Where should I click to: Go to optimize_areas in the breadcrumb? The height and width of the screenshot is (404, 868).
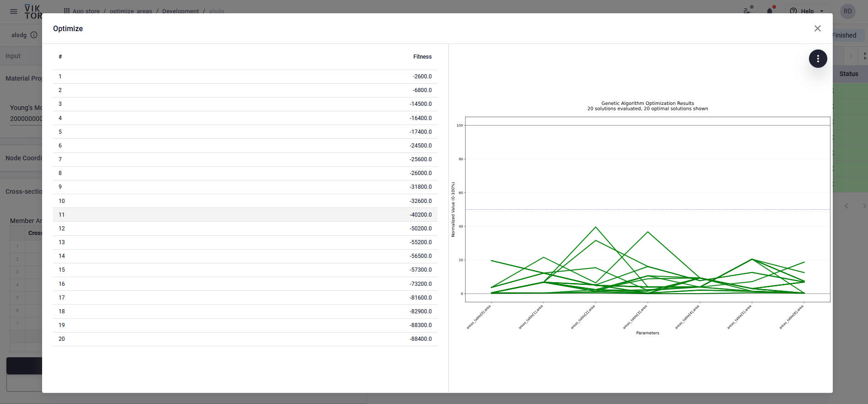click(131, 11)
